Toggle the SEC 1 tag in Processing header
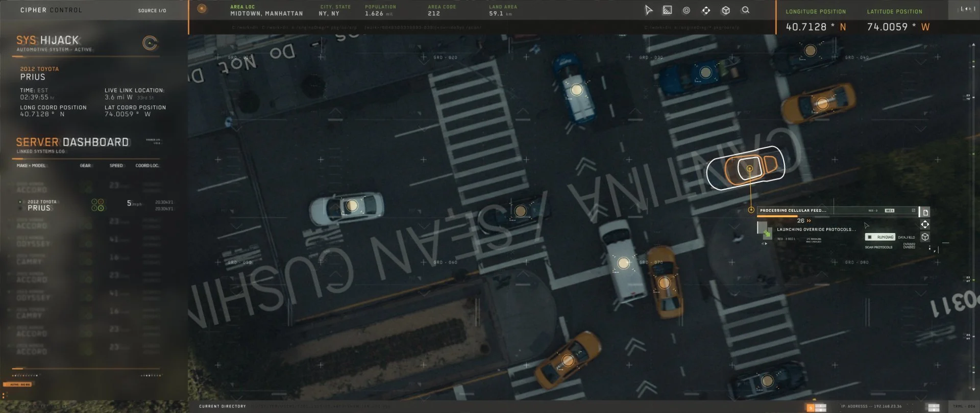The width and height of the screenshot is (980, 413). coord(890,210)
